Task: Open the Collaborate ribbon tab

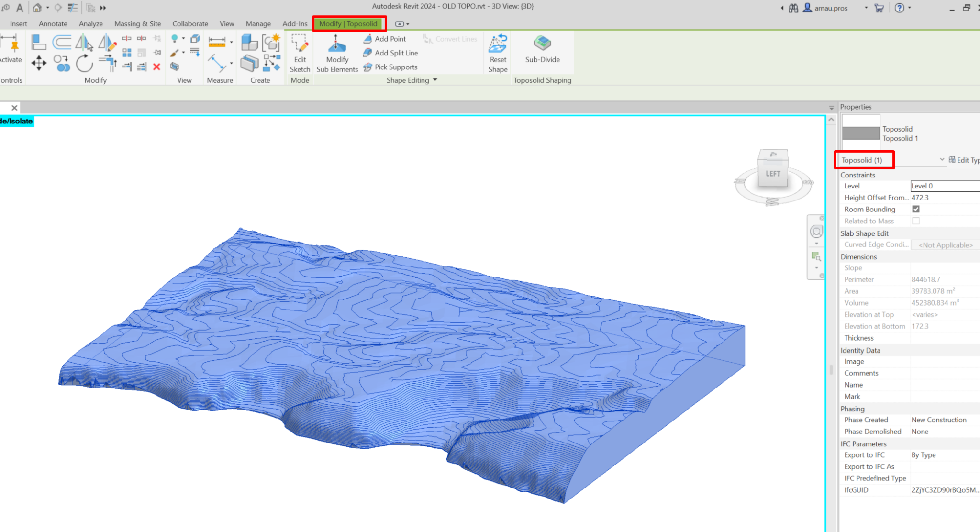Action: pyautogui.click(x=190, y=23)
